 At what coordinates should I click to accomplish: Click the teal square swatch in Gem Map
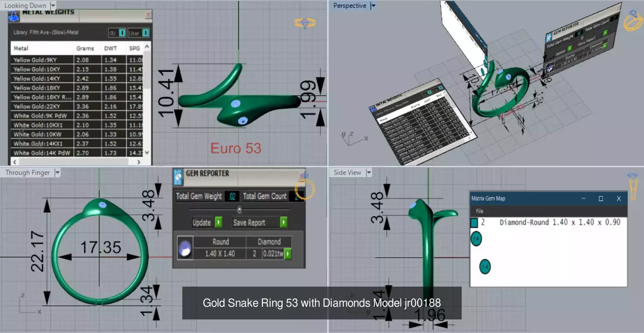474,223
